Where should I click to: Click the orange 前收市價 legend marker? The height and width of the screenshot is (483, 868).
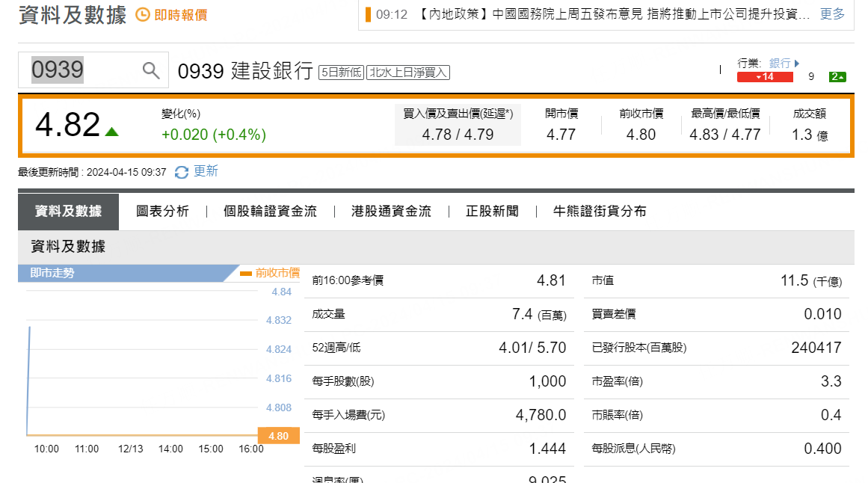245,274
